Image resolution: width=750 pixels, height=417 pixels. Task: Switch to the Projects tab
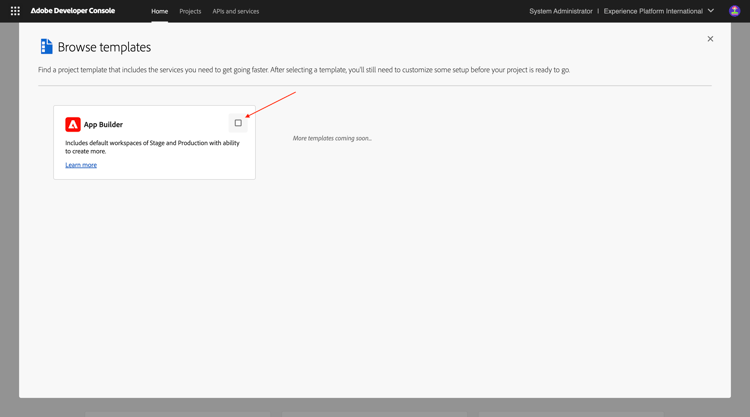pyautogui.click(x=190, y=11)
